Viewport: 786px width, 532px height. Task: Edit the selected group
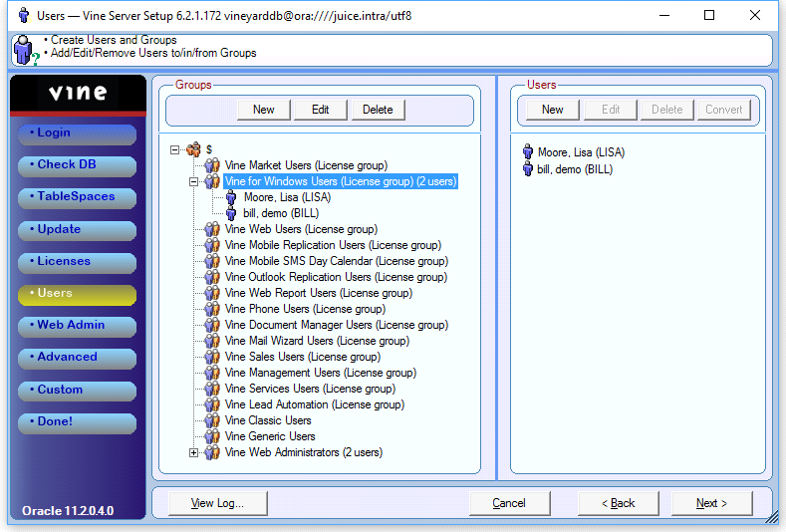(x=321, y=110)
